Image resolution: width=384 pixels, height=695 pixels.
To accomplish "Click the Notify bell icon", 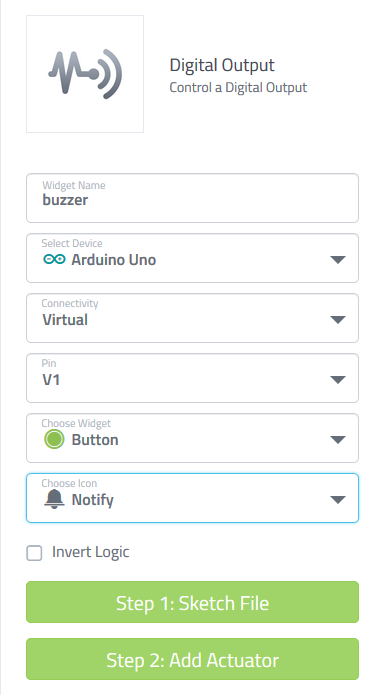I will [54, 500].
